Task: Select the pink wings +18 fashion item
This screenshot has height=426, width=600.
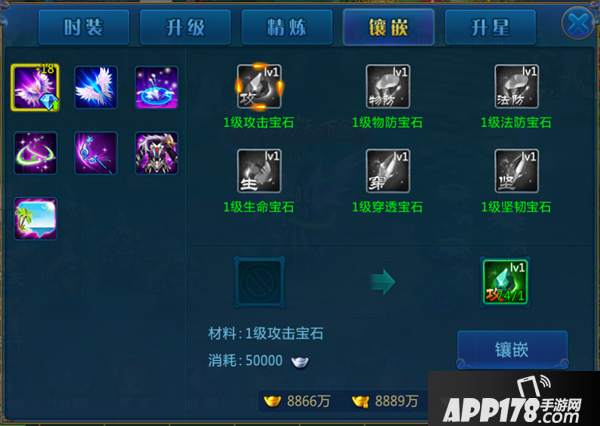Action: (x=35, y=87)
